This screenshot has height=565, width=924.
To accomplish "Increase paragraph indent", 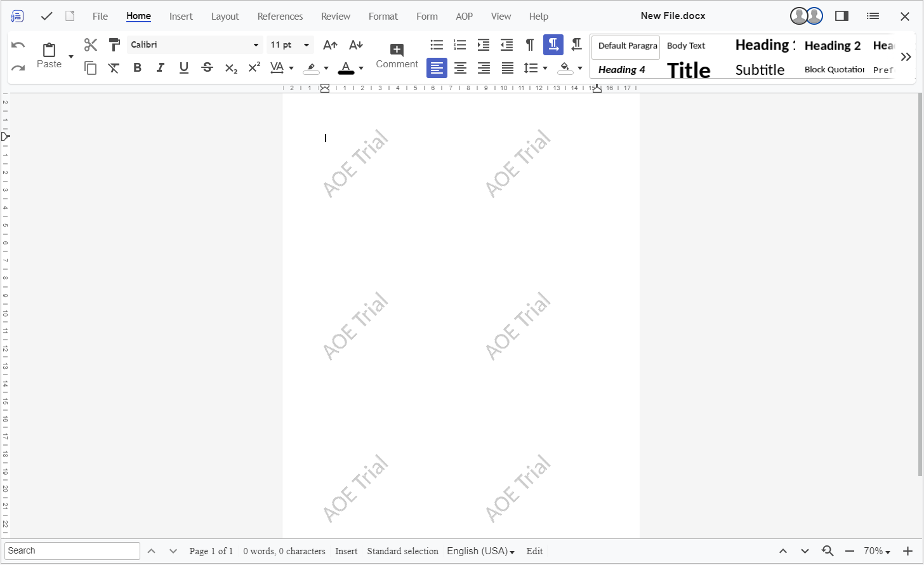I will (484, 44).
